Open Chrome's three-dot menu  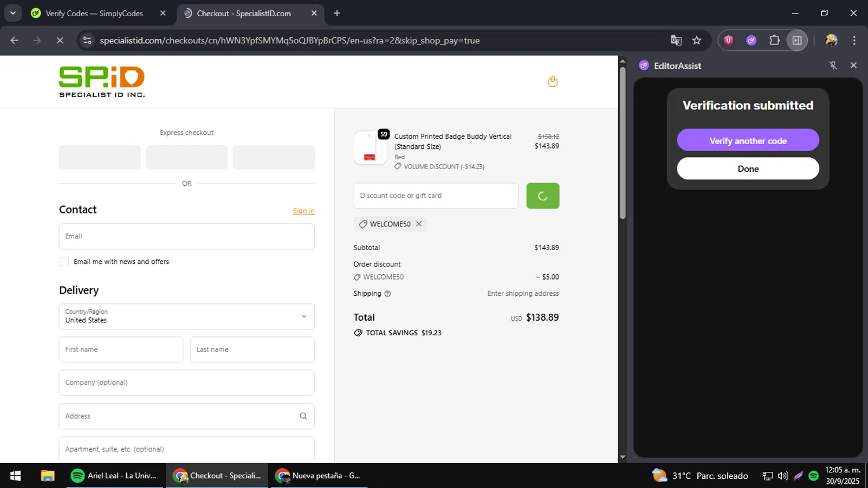[854, 41]
